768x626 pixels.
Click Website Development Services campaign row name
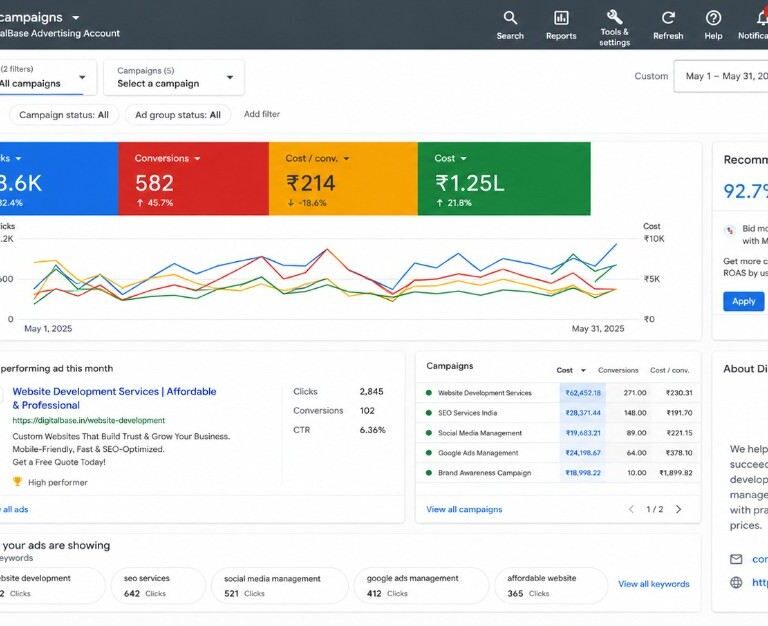point(484,393)
